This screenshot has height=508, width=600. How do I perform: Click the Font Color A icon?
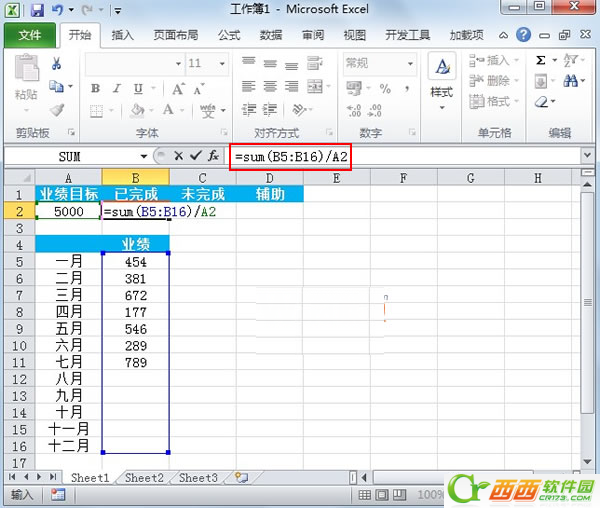168,110
